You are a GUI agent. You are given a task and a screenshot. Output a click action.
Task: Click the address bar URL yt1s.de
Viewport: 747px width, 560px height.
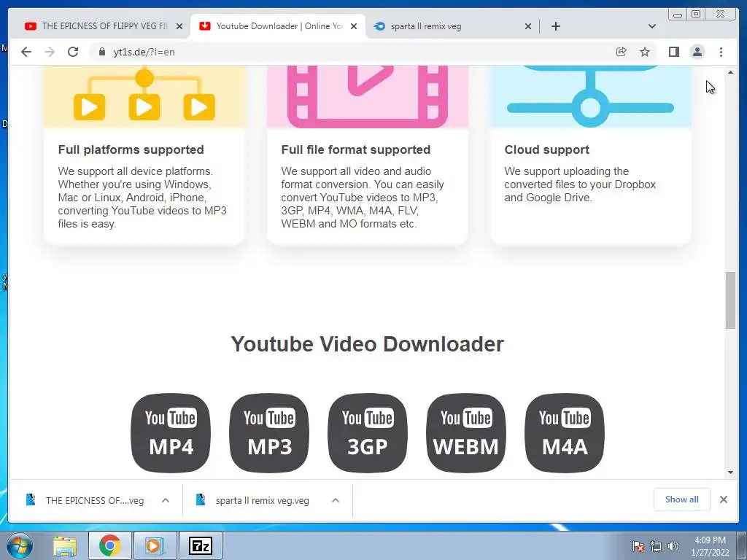tap(144, 52)
